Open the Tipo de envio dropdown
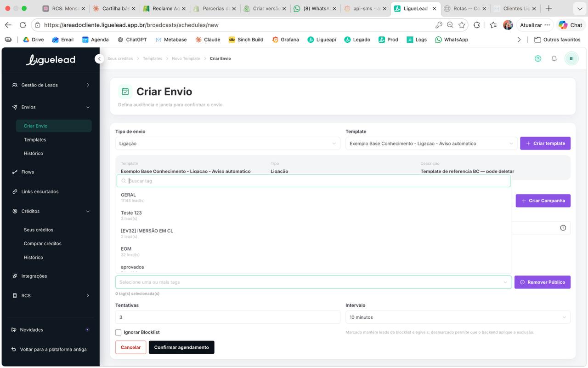Viewport: 588px width, 368px height. [x=228, y=144]
